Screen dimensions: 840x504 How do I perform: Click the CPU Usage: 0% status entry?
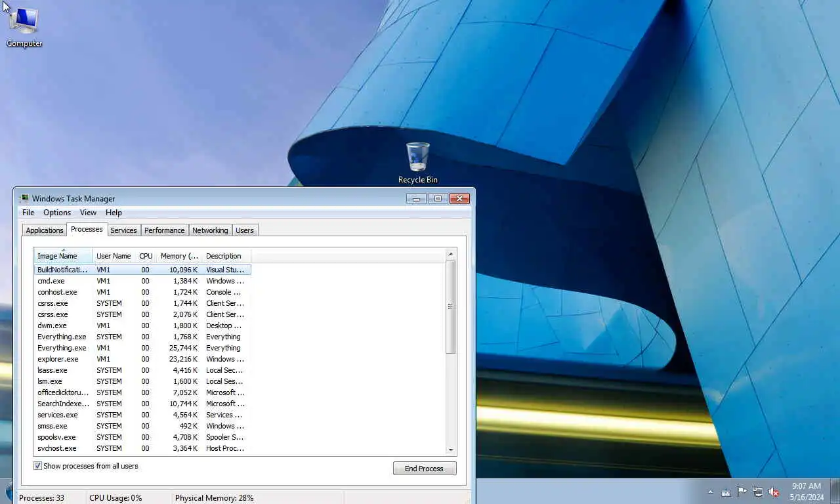click(x=115, y=498)
